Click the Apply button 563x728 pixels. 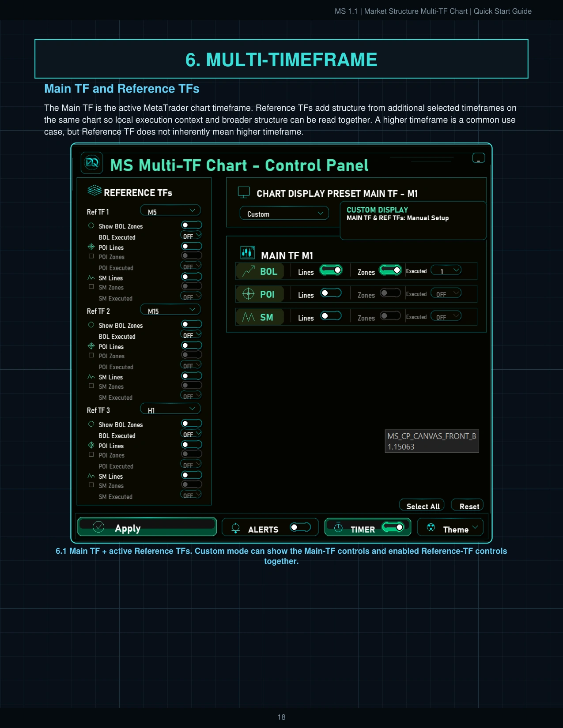[147, 527]
